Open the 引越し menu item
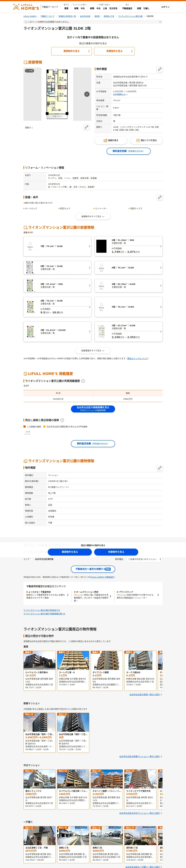 coord(146,8)
